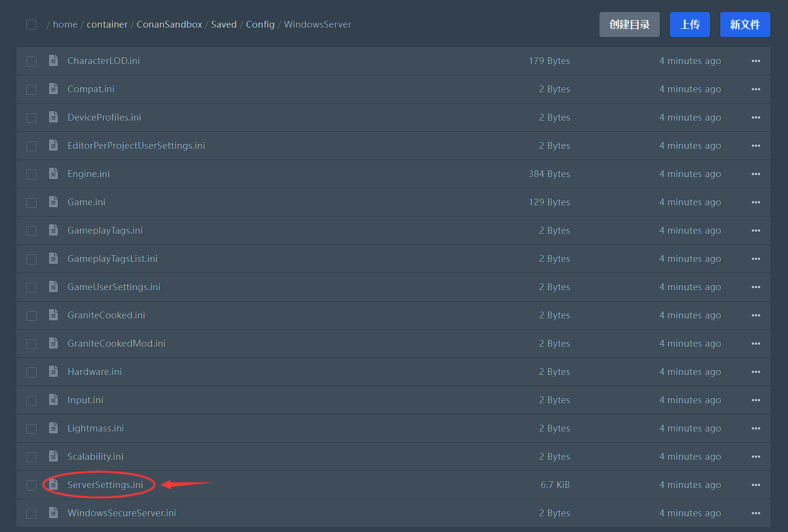Open the three-dot menu for DeviceProfiles.ini
The image size is (788, 532).
(756, 117)
